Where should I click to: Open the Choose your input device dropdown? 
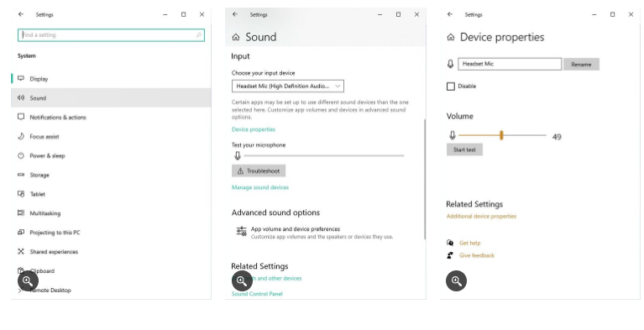[x=287, y=86]
